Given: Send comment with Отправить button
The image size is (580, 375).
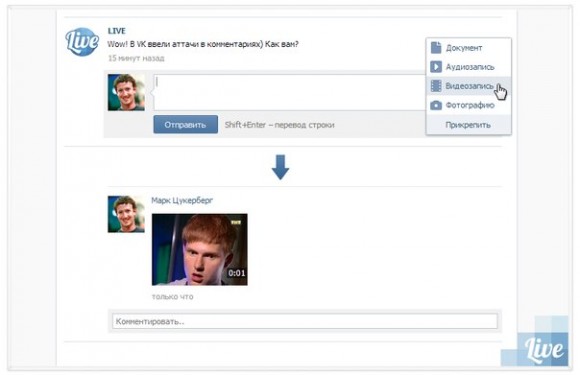Looking at the screenshot, I should (185, 125).
